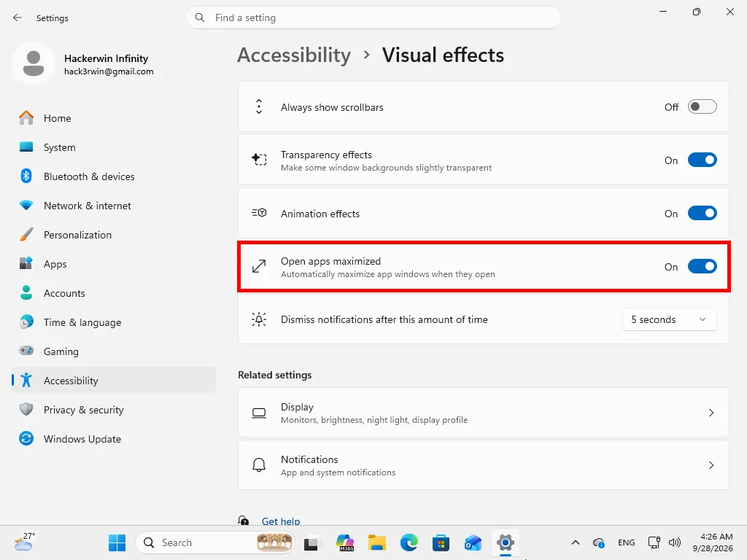Open the ENG language indicator
Screen dimensions: 747x560
click(x=626, y=542)
